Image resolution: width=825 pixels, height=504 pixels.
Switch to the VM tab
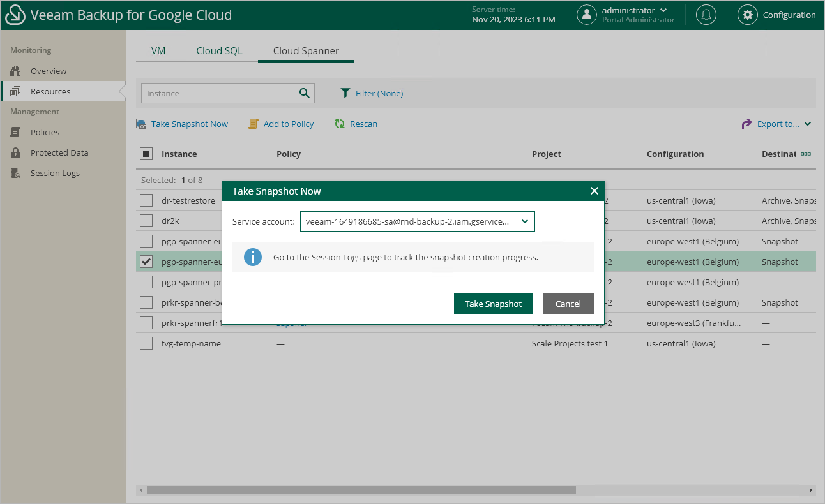point(158,50)
